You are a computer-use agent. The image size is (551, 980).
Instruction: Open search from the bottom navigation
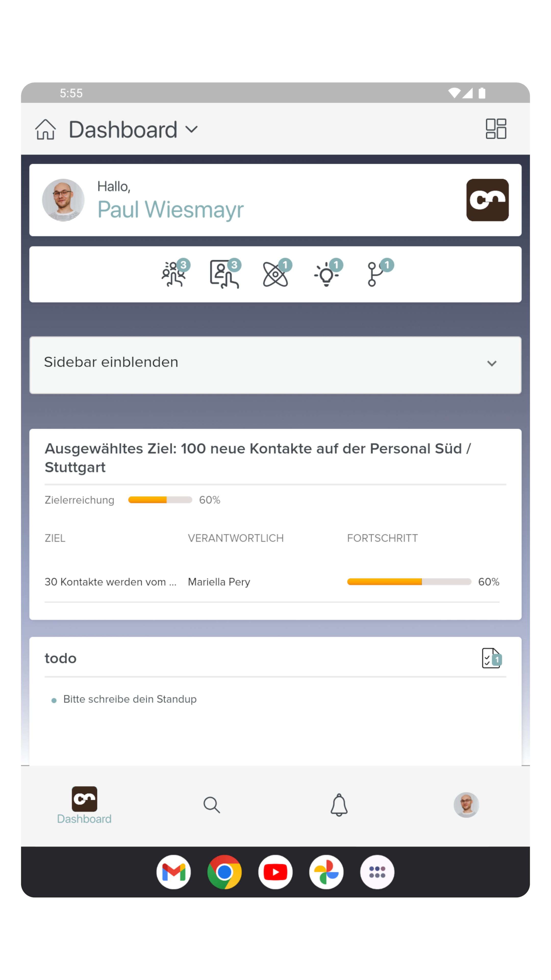(x=211, y=805)
